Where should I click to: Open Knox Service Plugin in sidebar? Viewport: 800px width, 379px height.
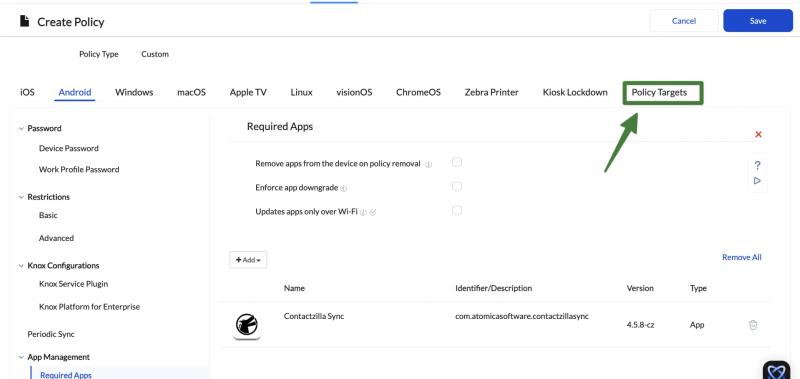(x=73, y=284)
